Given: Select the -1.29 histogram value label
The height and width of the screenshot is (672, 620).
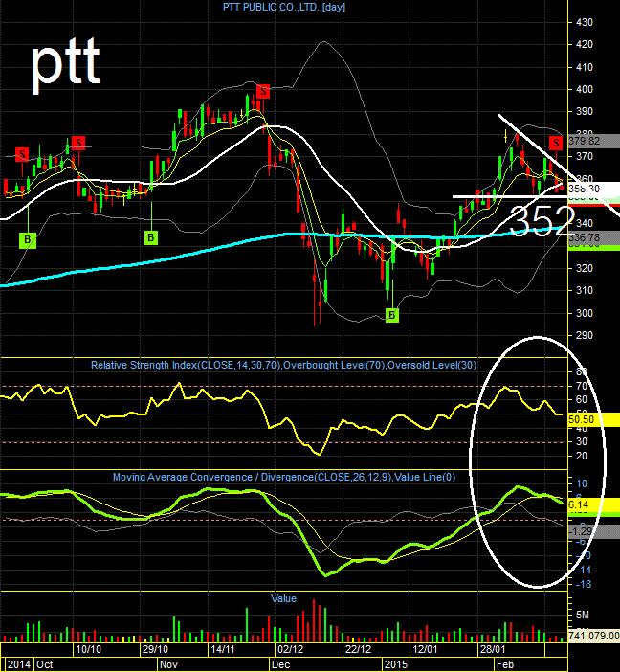Looking at the screenshot, I should coord(594,532).
